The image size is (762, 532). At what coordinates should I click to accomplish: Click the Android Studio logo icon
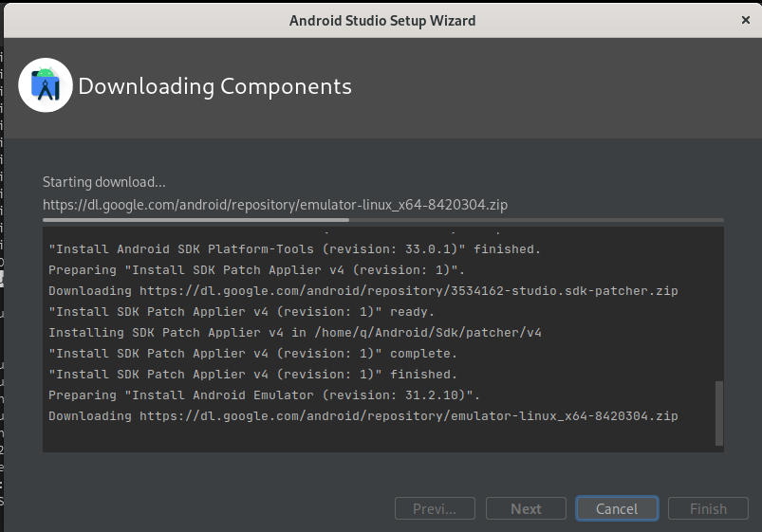coord(46,85)
